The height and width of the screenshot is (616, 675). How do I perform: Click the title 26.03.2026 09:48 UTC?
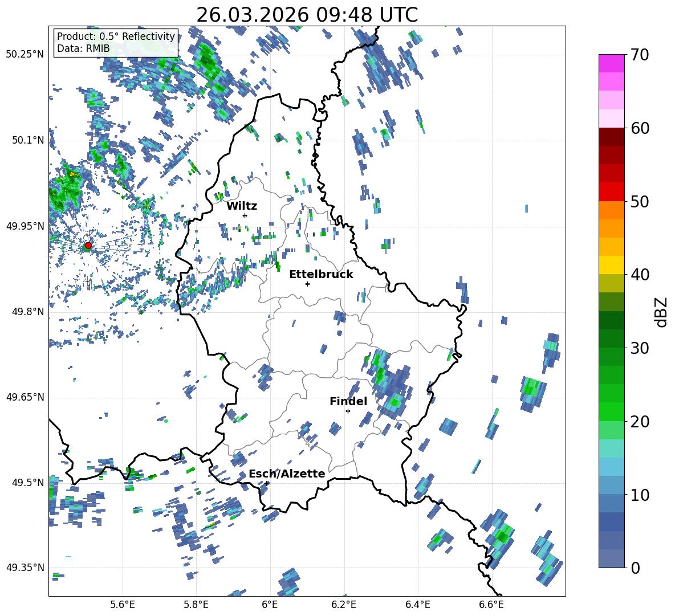pyautogui.click(x=307, y=15)
